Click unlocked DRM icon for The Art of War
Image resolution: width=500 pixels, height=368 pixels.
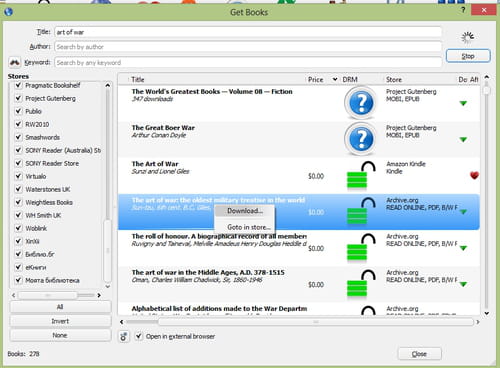(x=361, y=175)
